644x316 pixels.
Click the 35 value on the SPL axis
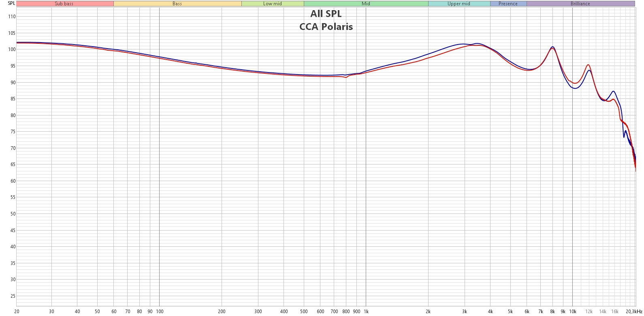pyautogui.click(x=13, y=263)
